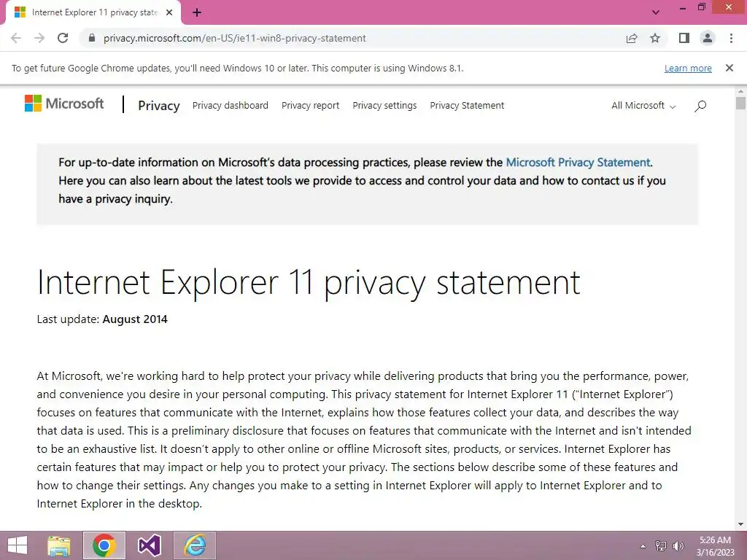Click the 'August 2014' last update text

[135, 319]
